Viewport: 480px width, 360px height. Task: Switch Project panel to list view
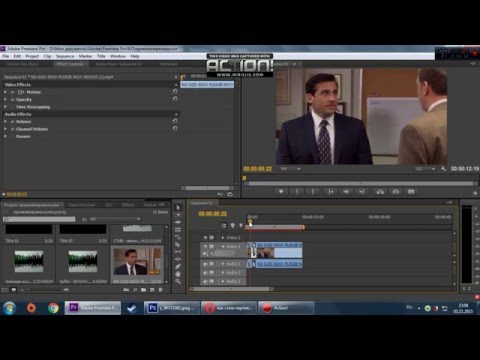[x=5, y=290]
